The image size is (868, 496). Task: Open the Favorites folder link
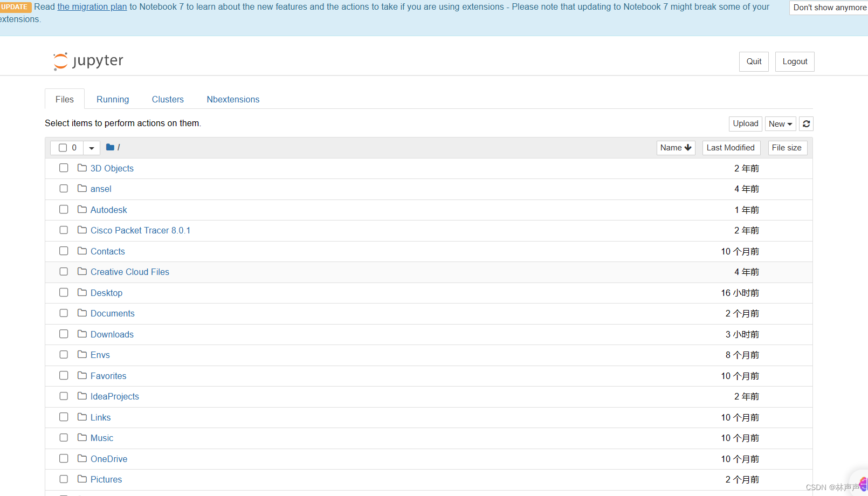coord(108,376)
